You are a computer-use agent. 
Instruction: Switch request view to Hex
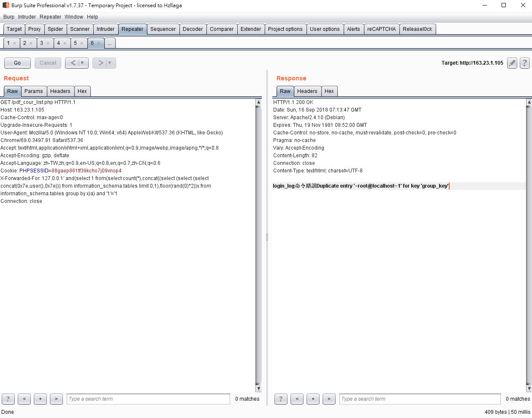click(82, 91)
